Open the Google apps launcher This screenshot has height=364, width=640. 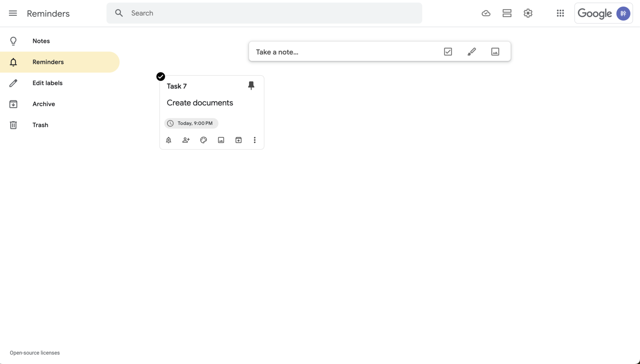pyautogui.click(x=560, y=13)
